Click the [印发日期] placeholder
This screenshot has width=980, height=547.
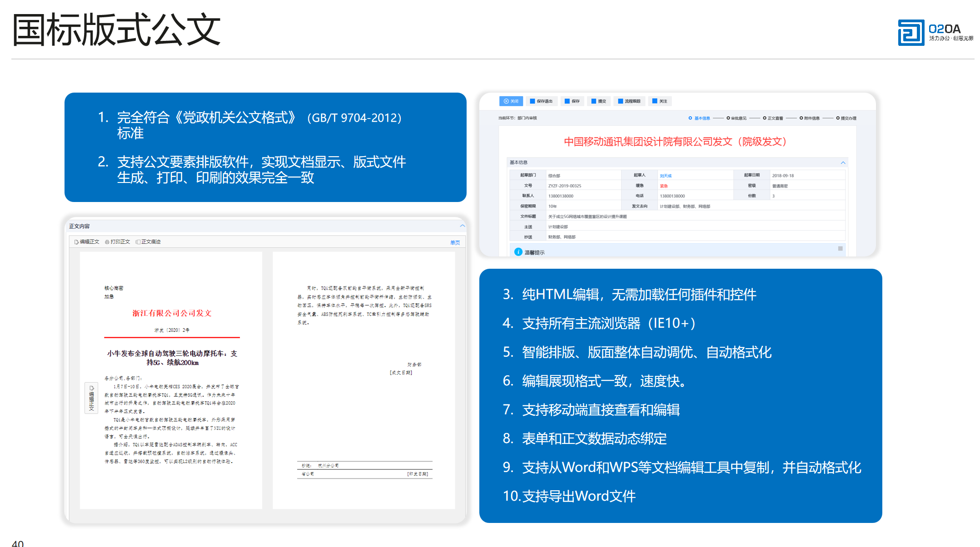click(x=418, y=474)
